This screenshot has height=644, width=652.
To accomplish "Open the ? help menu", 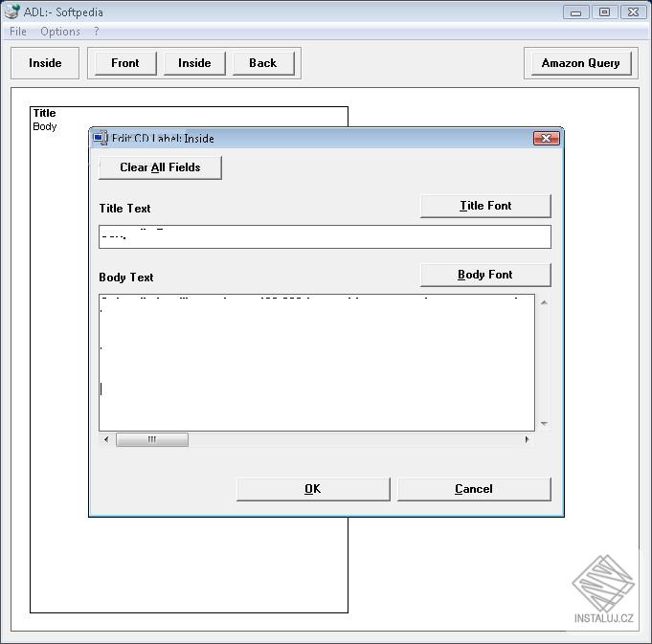I will coord(96,32).
